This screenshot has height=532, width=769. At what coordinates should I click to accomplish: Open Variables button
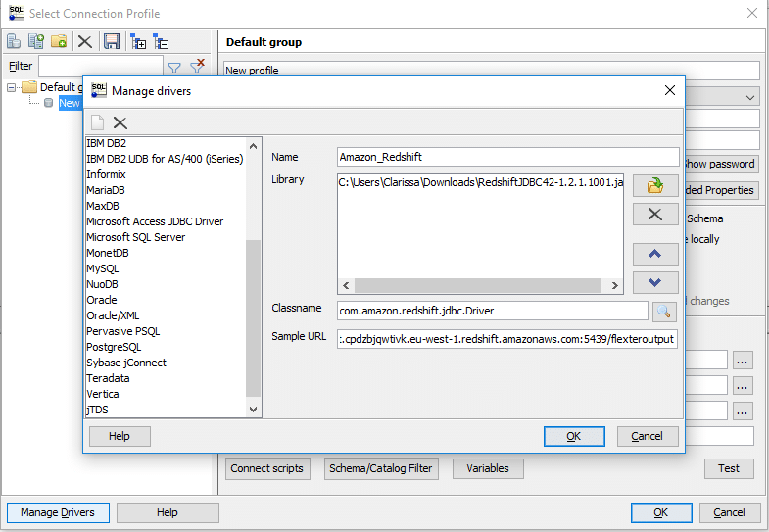click(x=488, y=468)
